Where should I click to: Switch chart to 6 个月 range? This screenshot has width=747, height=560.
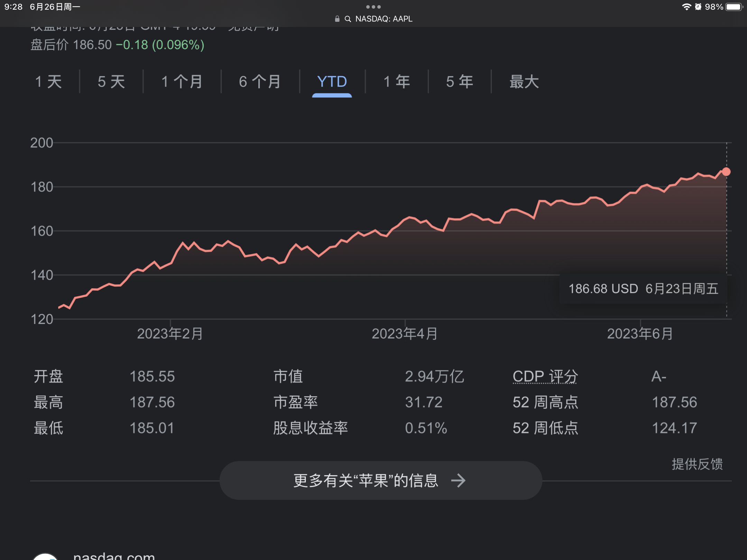tap(260, 82)
